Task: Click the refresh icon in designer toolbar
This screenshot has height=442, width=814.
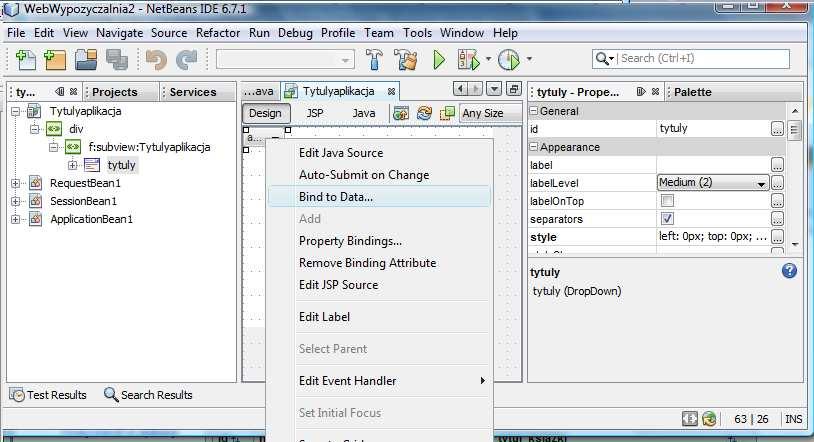Action: [x=424, y=113]
